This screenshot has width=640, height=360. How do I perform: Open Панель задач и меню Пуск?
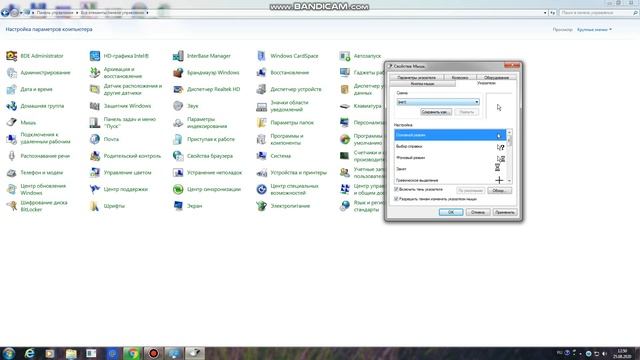click(x=123, y=122)
